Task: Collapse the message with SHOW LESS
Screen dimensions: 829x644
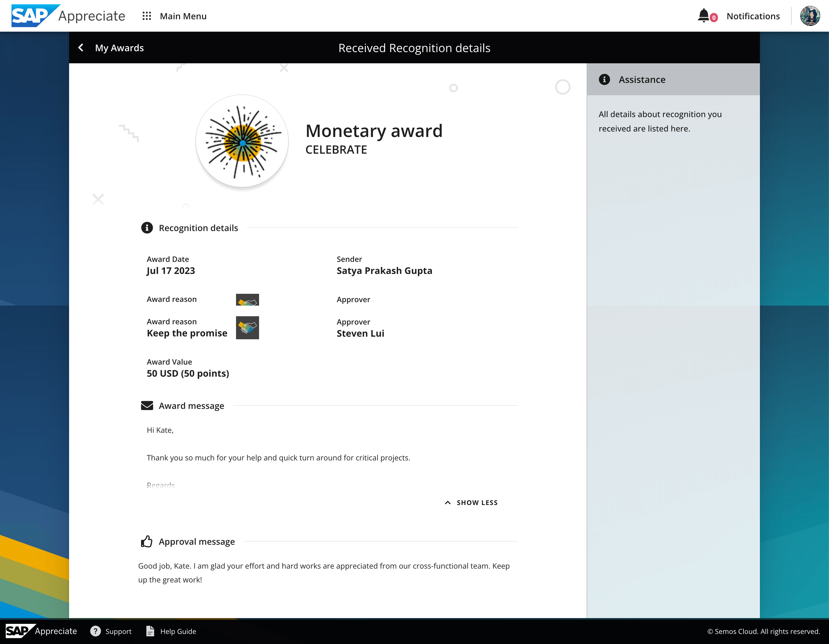Action: point(471,502)
